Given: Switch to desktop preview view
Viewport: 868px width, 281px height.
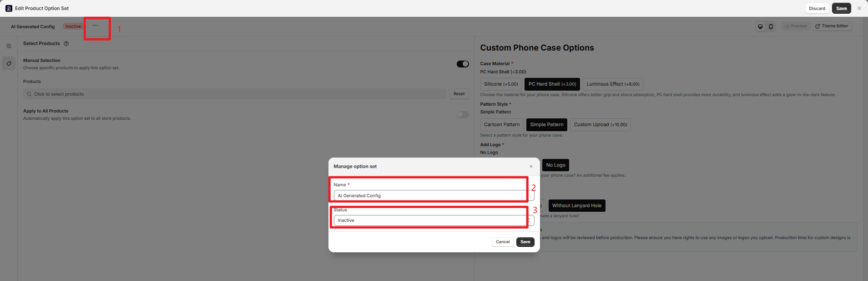Looking at the screenshot, I should tap(760, 26).
